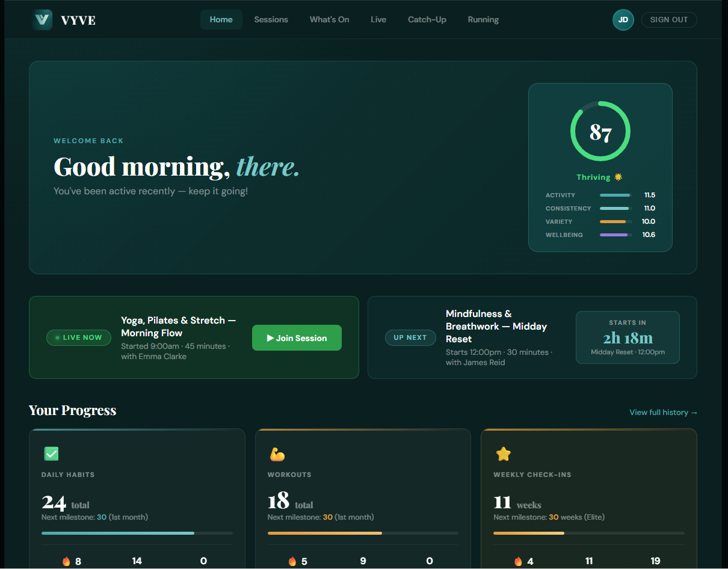
Task: Click the Daily Habits checkmark icon
Action: point(51,454)
